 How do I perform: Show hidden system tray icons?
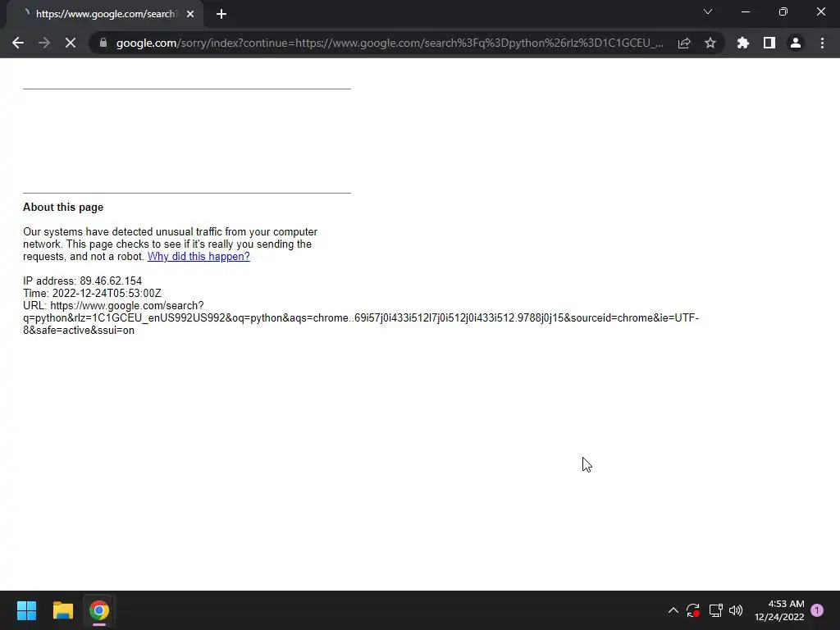tap(673, 610)
